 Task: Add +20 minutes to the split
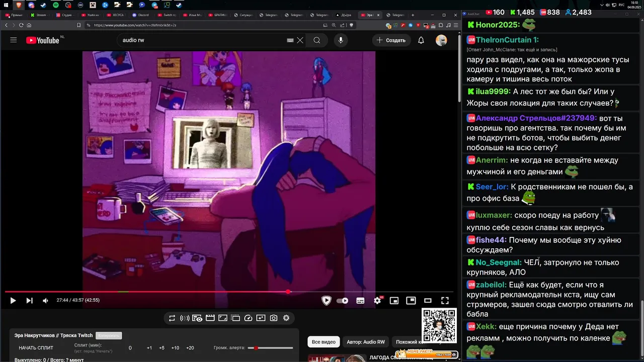190,348
